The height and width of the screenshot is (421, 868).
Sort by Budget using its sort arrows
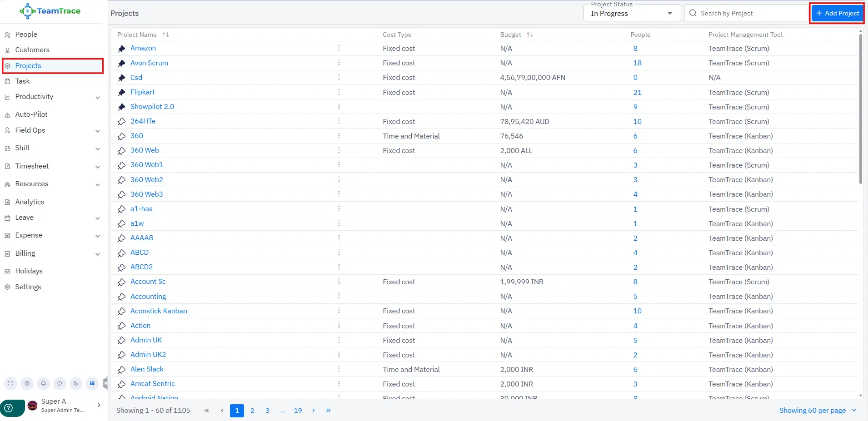pyautogui.click(x=530, y=35)
